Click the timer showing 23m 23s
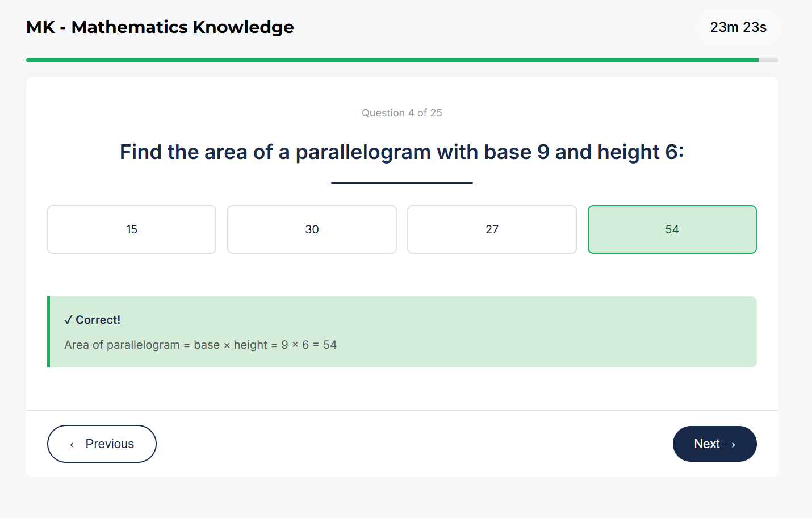This screenshot has height=518, width=812. pos(738,27)
